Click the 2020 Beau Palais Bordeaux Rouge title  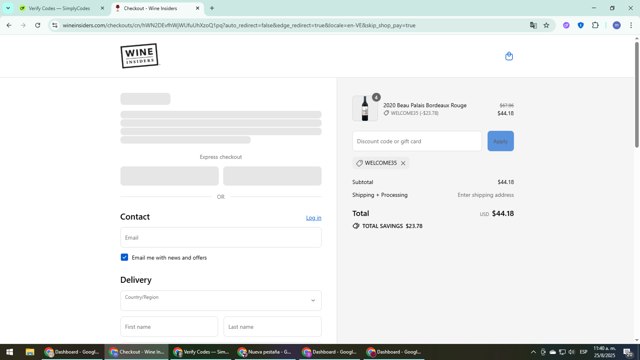coord(425,105)
